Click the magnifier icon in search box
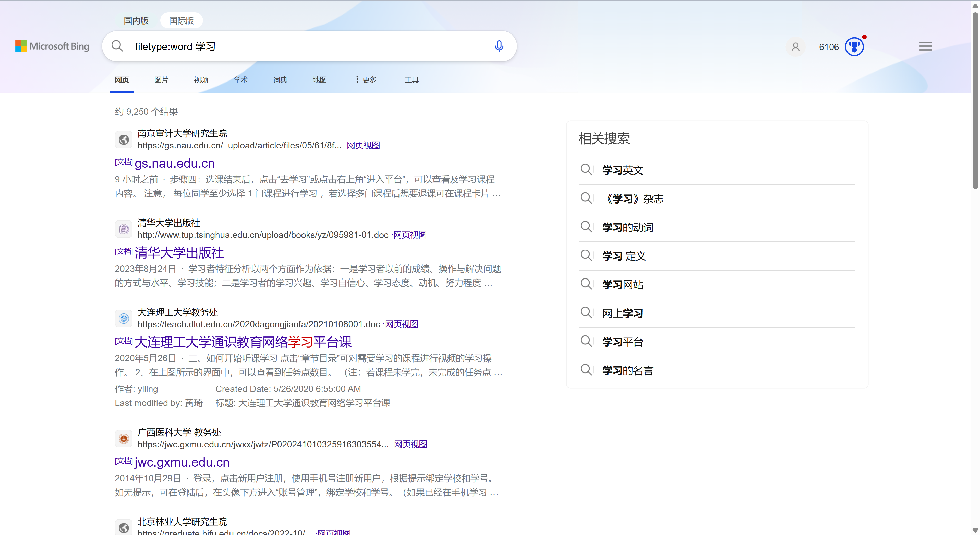This screenshot has height=535, width=980. tap(117, 46)
